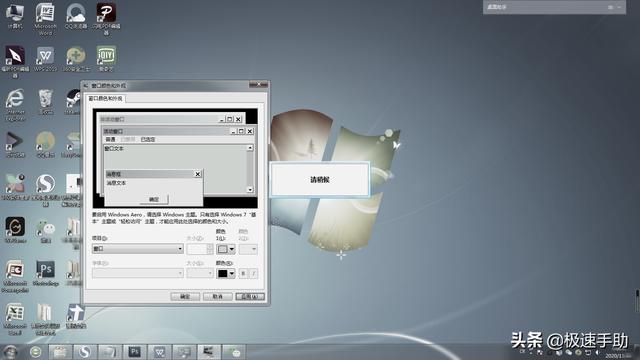
Task: Click 确定 button inside message box preview
Action: [153, 199]
